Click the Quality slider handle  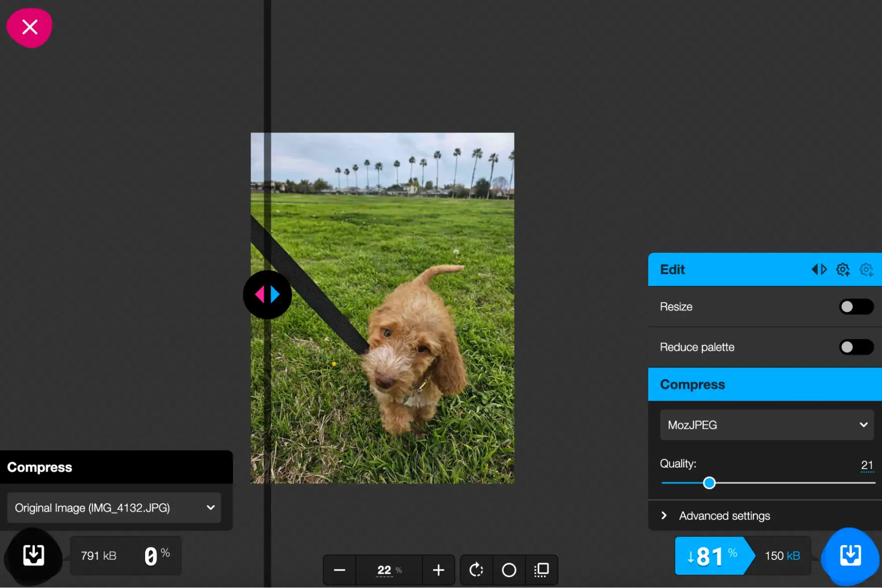(x=709, y=483)
